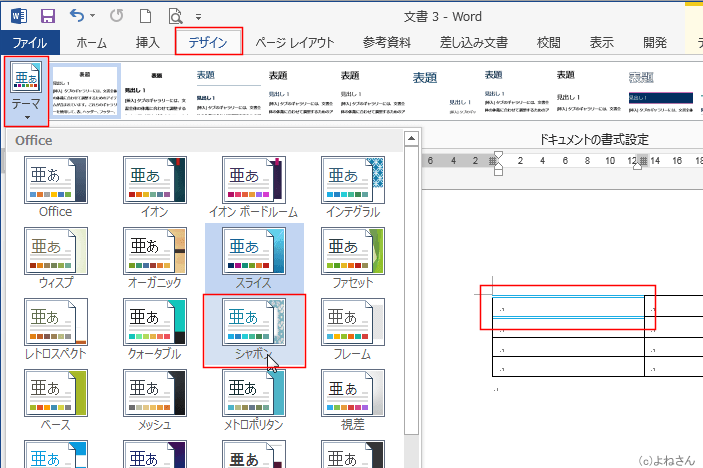
Task: Pick the blue-cornered theme below ベース
Action: [56, 454]
